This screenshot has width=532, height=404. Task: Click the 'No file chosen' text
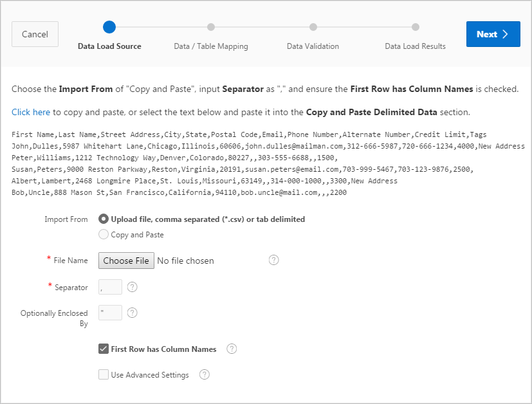[186, 261]
